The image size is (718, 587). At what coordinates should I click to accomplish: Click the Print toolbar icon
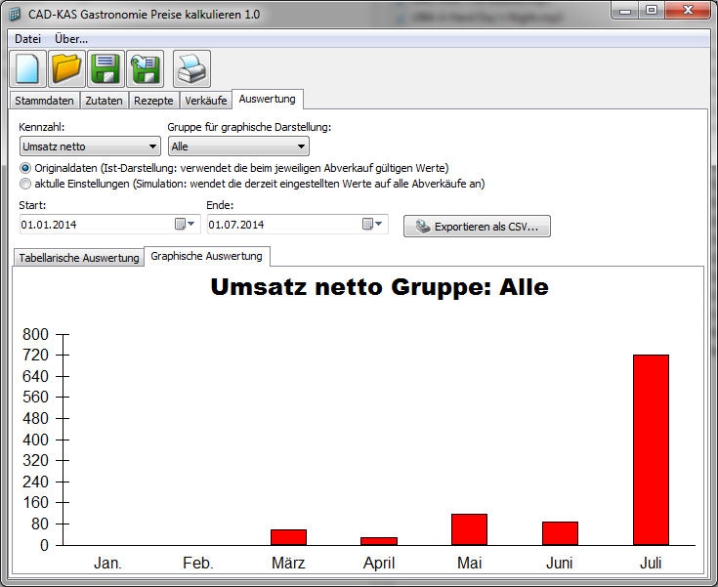(192, 69)
